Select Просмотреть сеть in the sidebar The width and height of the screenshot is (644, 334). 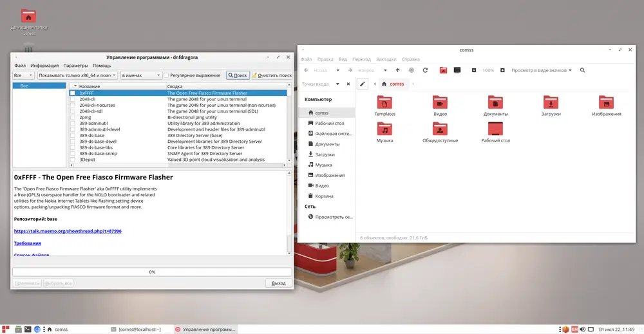[327, 217]
